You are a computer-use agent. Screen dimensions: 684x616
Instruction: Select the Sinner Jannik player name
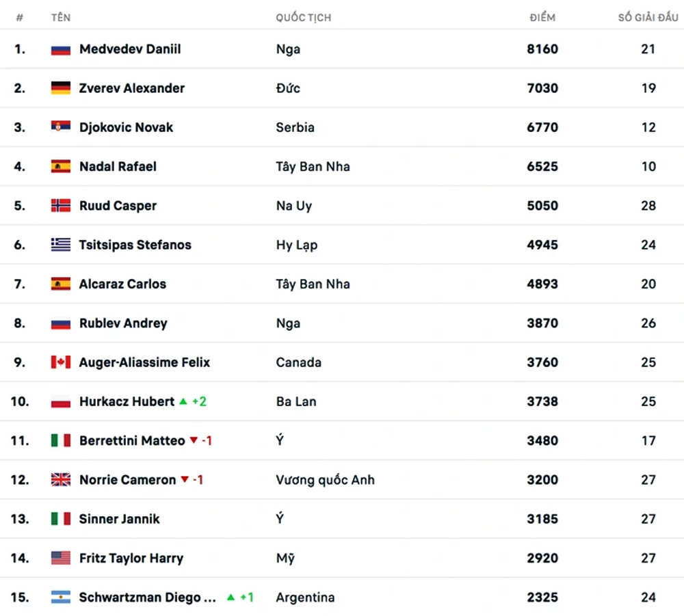click(120, 519)
